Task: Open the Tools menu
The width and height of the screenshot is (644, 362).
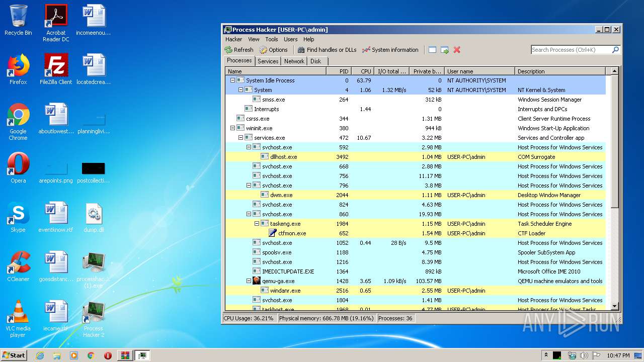Action: (x=272, y=39)
